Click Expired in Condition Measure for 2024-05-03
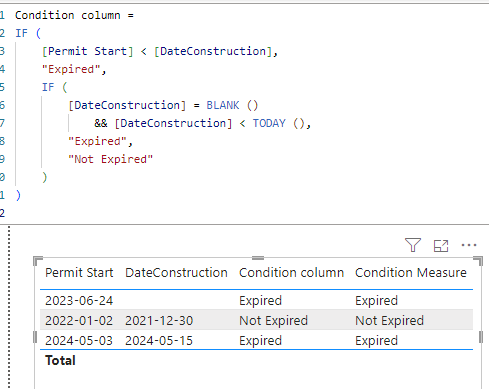This screenshot has height=389, width=489. (x=376, y=341)
